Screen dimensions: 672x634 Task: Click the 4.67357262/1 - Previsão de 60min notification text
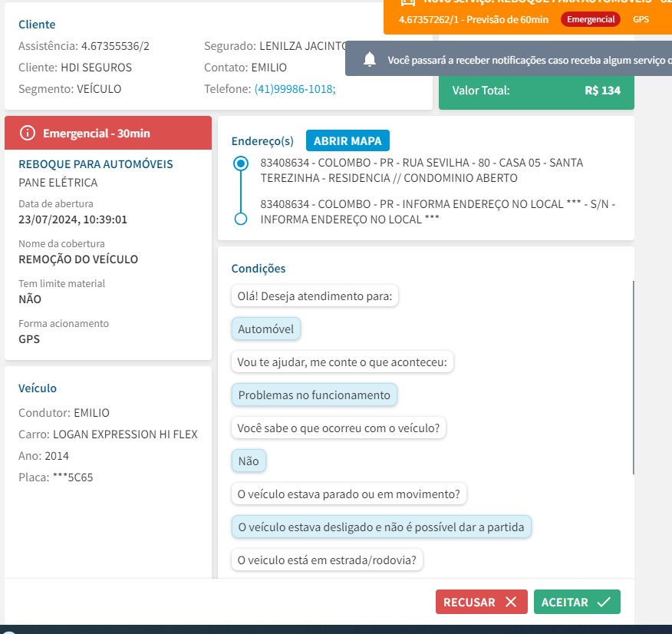[473, 19]
